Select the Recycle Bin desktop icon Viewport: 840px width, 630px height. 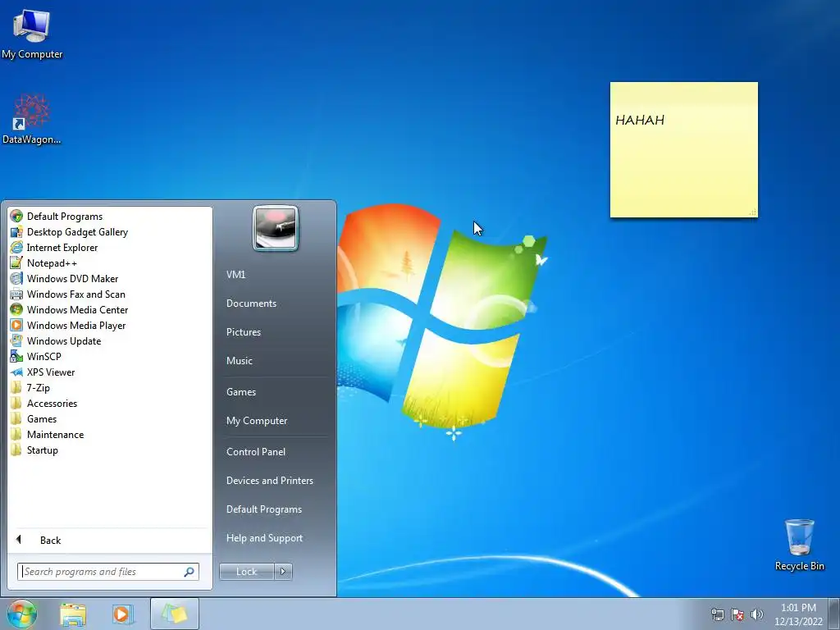[799, 545]
